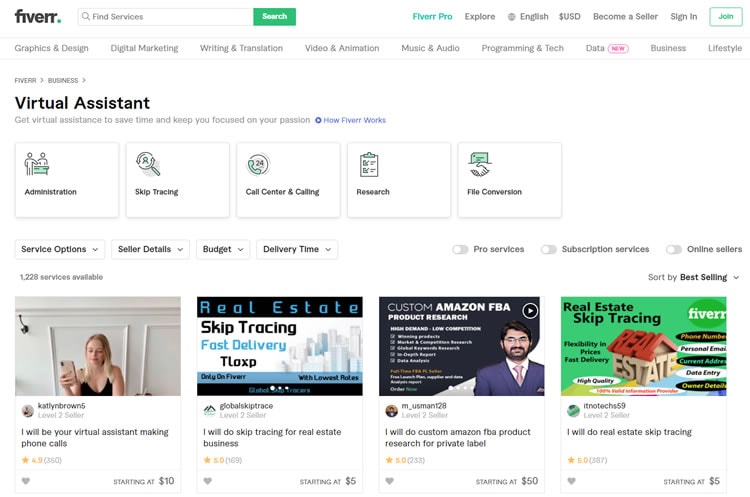Viewport: 750px width, 497px height.
Task: Click How Fiverr Works link
Action: point(354,120)
